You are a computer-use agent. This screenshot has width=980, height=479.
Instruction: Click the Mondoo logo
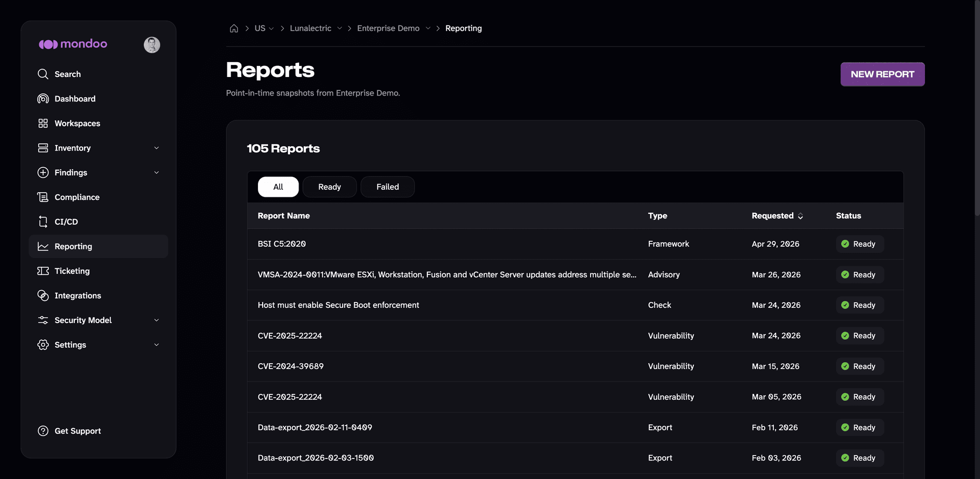(x=73, y=44)
